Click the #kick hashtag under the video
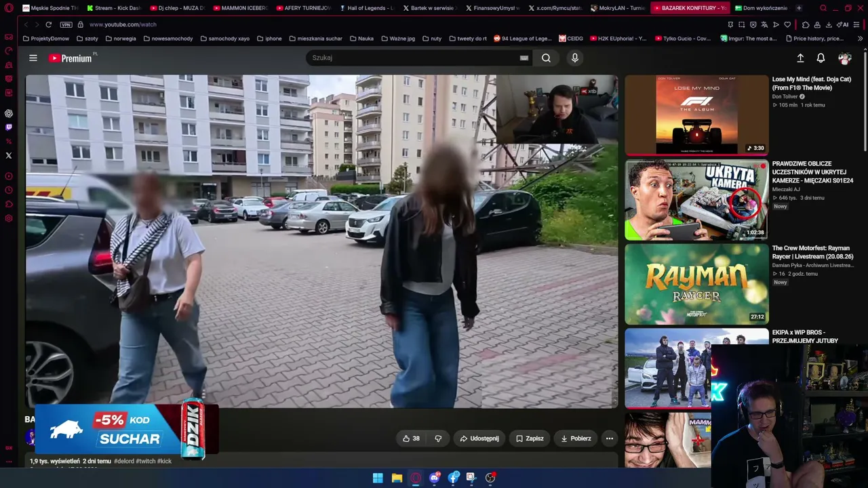Screen dimensions: 868x488 tap(165, 462)
